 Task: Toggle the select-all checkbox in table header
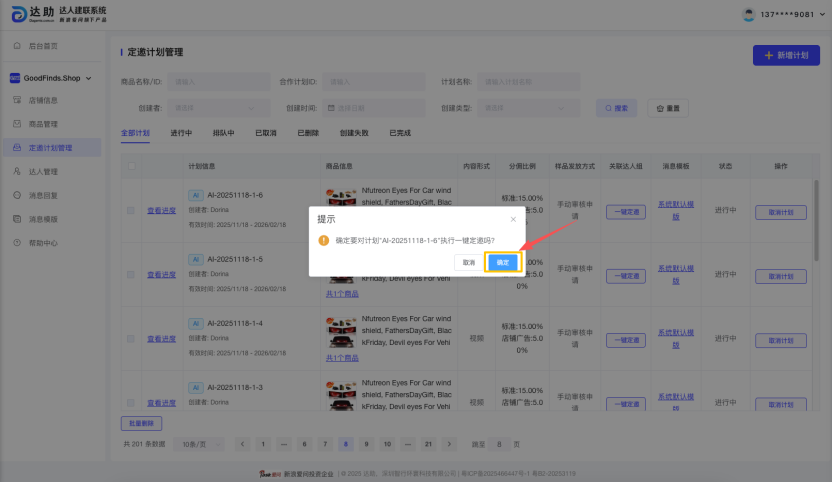pos(130,164)
